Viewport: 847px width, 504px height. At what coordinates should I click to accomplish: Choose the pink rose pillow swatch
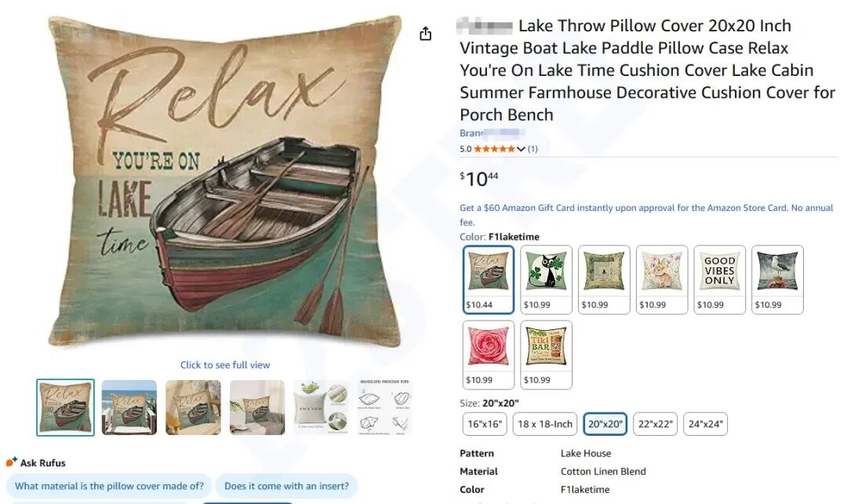coord(489,354)
